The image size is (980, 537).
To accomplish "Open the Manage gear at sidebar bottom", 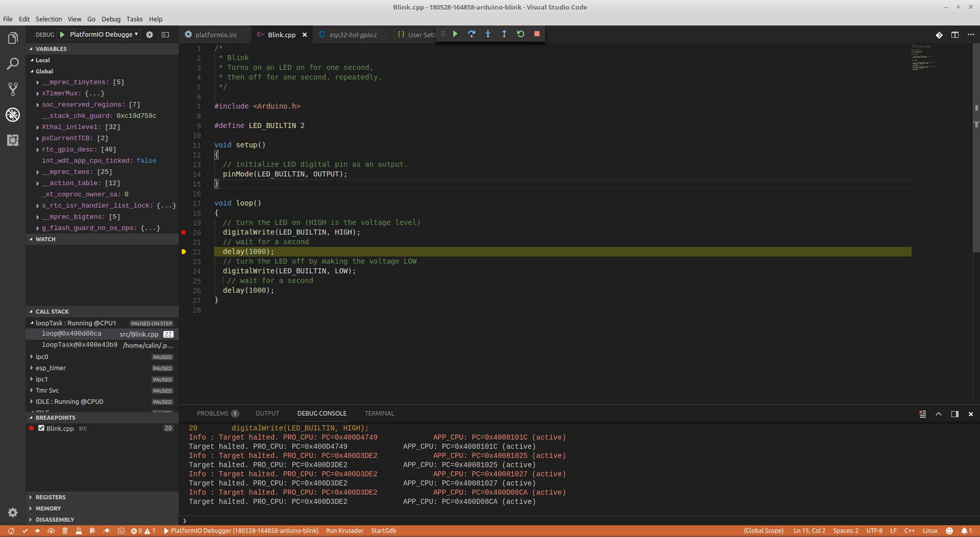I will [x=13, y=513].
